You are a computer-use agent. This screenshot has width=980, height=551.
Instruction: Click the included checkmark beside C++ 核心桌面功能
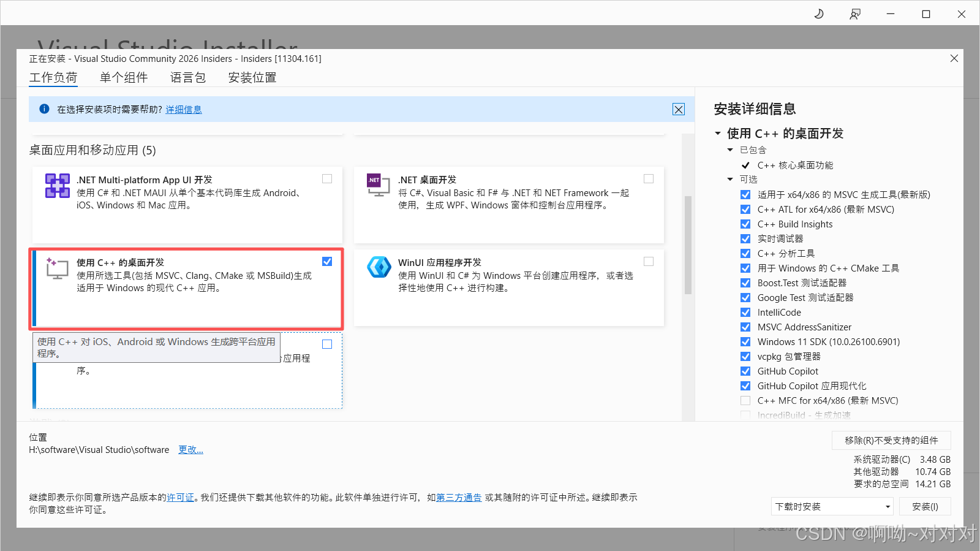coord(745,165)
